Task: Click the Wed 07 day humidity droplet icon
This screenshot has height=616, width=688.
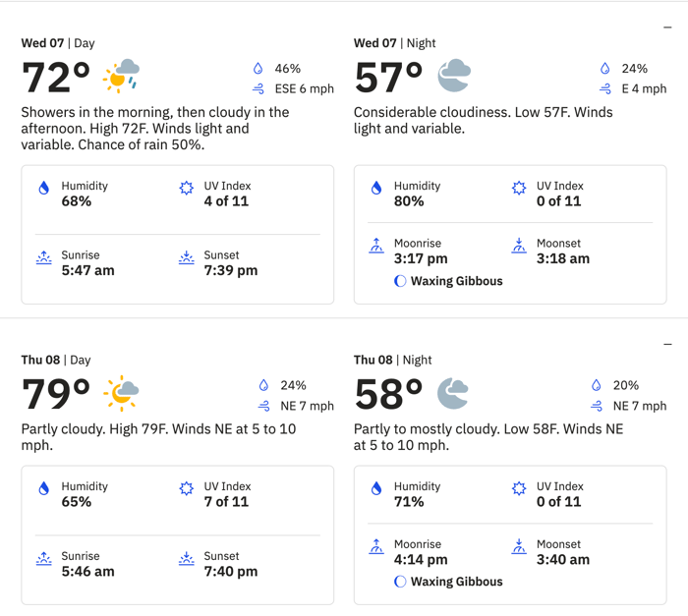Action: [x=43, y=188]
